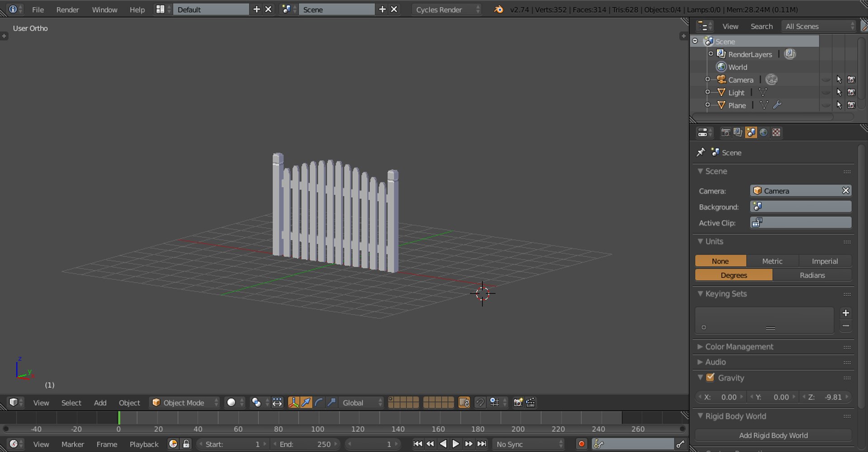Open the No Sync playback dropdown
This screenshot has height=452, width=868.
pyautogui.click(x=529, y=444)
